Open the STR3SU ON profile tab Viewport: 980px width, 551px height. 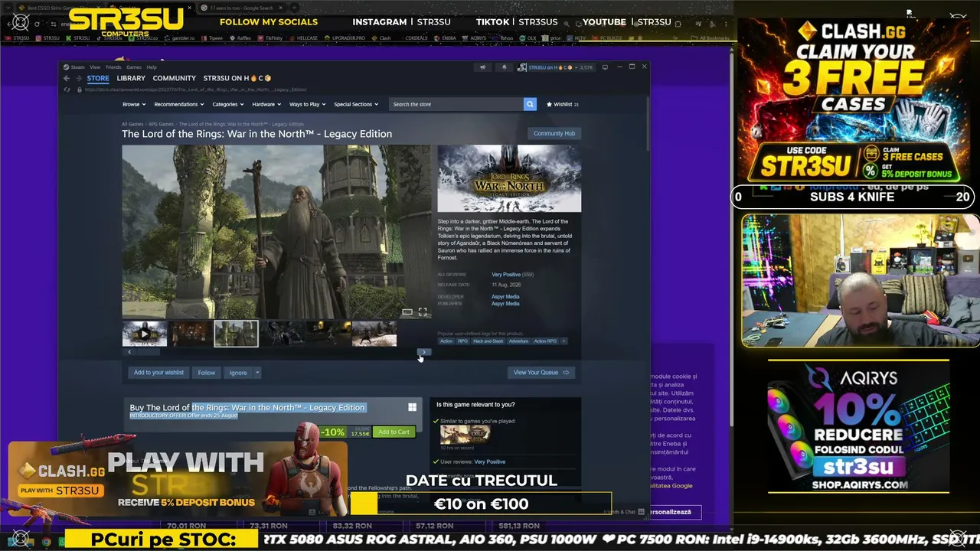(237, 78)
